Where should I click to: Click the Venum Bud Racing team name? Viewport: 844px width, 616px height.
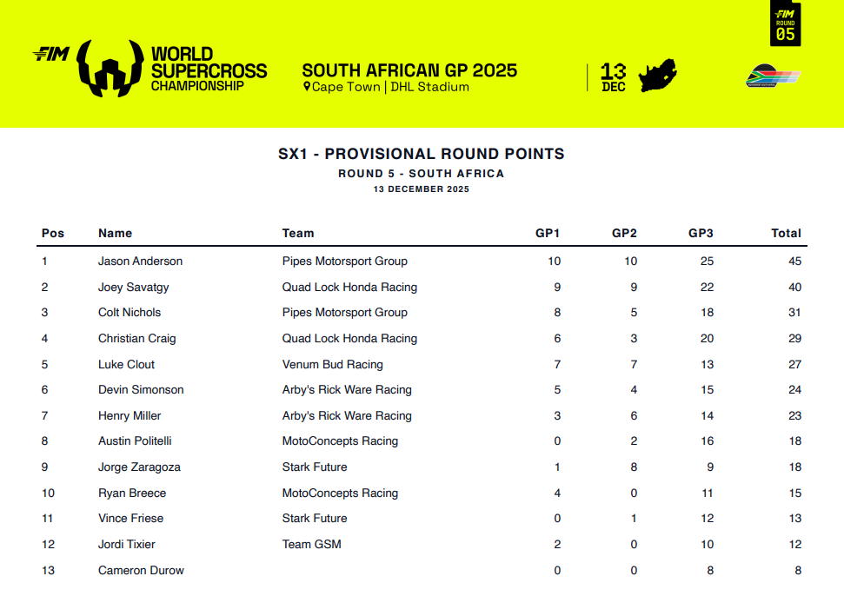[x=332, y=364]
